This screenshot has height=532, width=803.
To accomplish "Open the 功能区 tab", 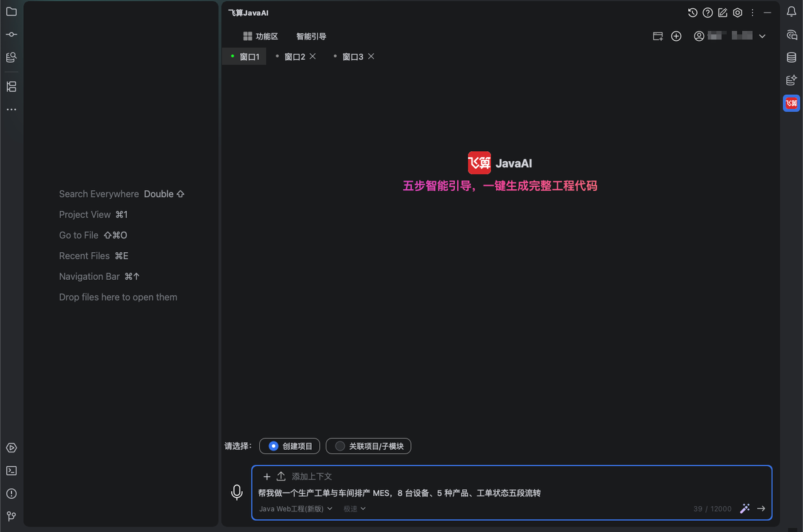I will click(x=260, y=36).
